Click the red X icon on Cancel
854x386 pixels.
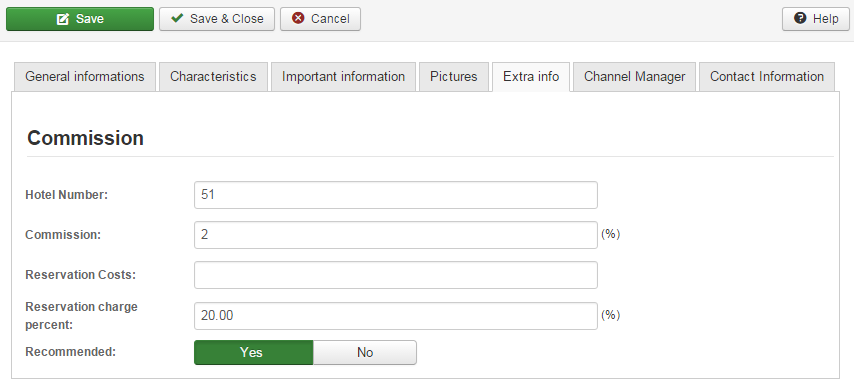click(x=298, y=19)
